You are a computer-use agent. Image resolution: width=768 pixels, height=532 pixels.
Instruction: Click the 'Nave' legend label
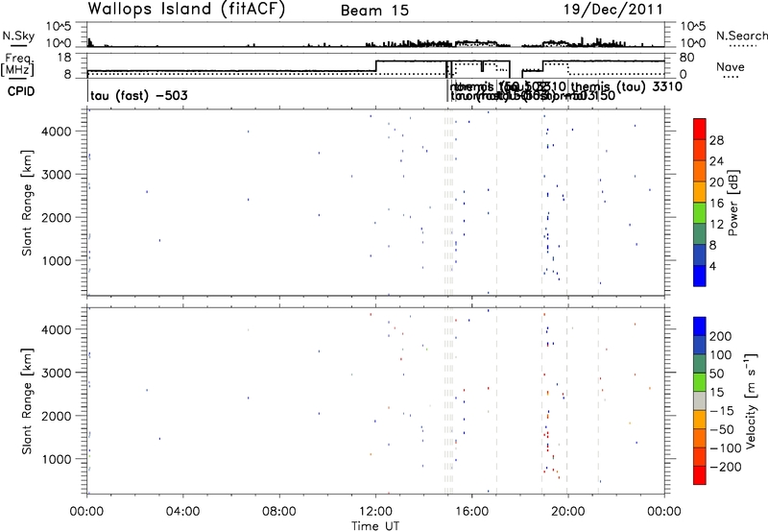[730, 66]
